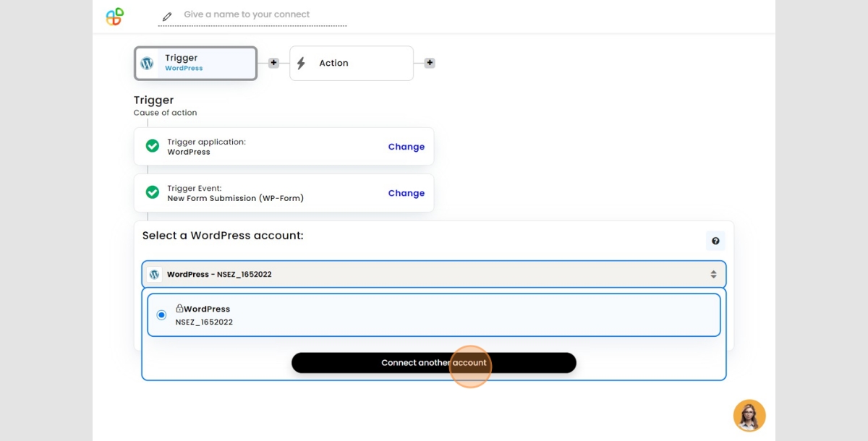Click the WordPress icon in account dropdown
The image size is (868, 441).
154,275
